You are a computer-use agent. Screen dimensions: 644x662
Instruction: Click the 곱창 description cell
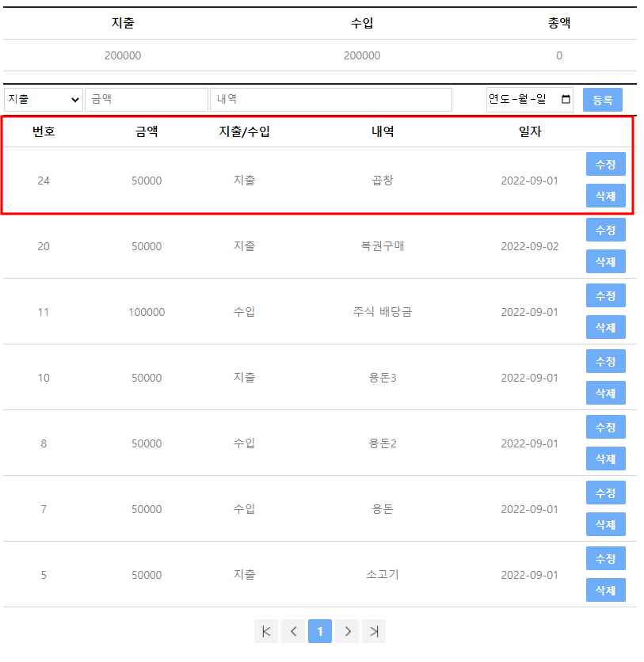point(383,181)
